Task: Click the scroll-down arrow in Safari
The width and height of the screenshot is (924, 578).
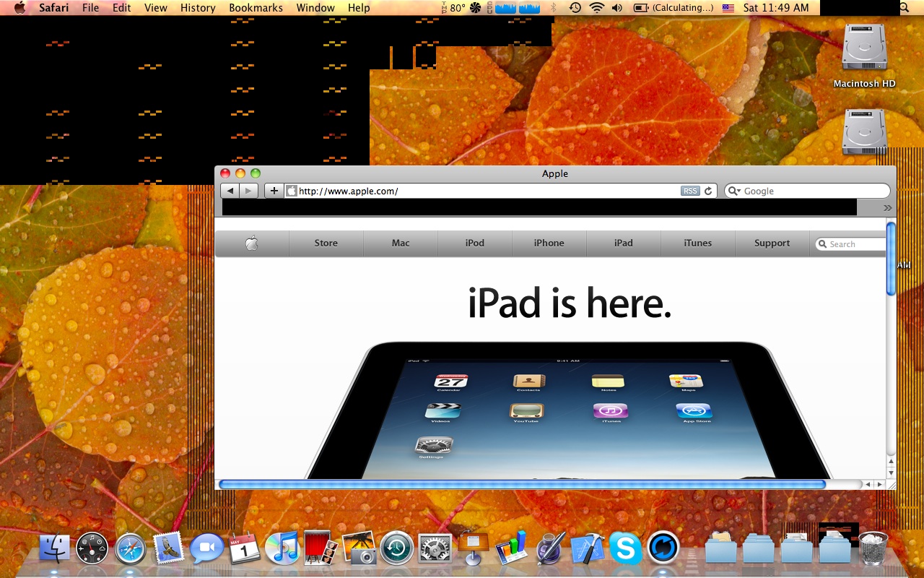Action: tap(891, 473)
